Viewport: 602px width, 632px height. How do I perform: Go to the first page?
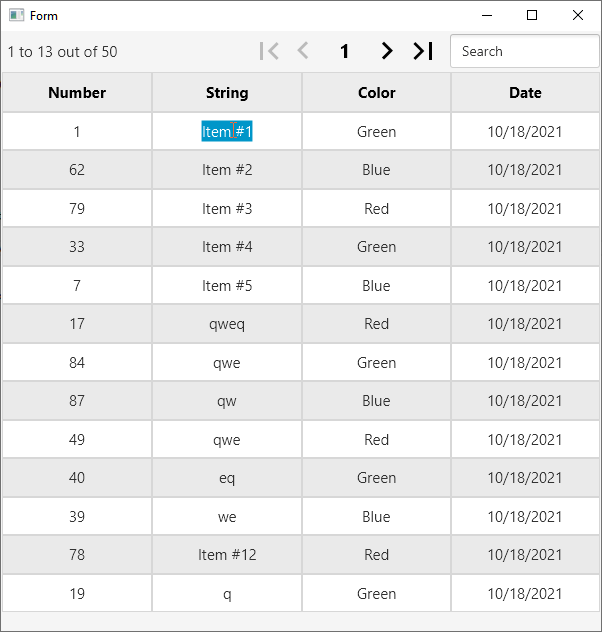[268, 51]
